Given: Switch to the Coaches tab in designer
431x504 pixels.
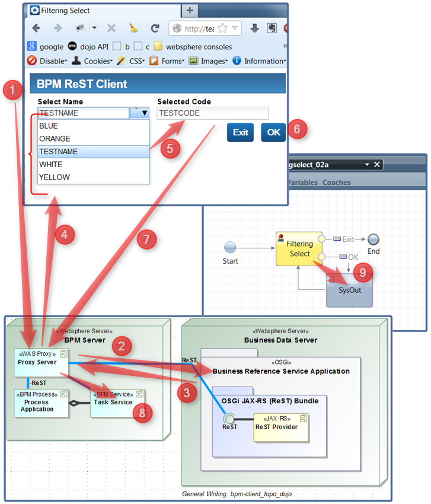Looking at the screenshot, I should 337,182.
